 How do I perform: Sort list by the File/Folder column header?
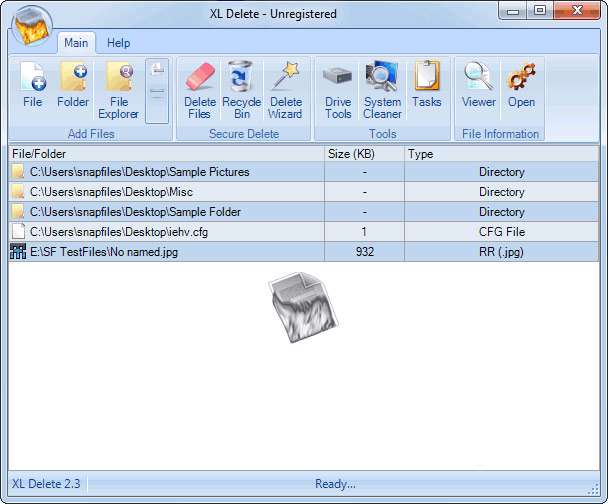pyautogui.click(x=166, y=154)
